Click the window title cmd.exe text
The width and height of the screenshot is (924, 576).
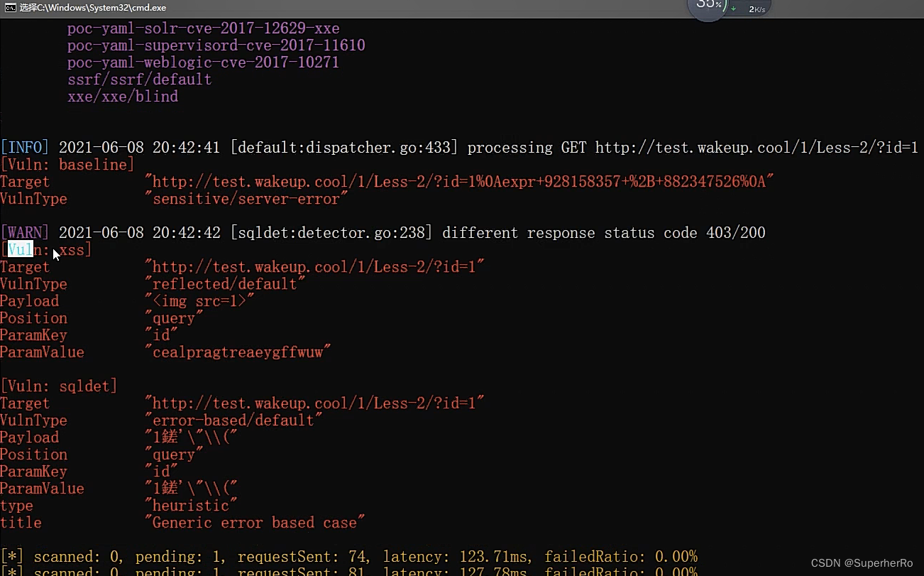tap(93, 8)
